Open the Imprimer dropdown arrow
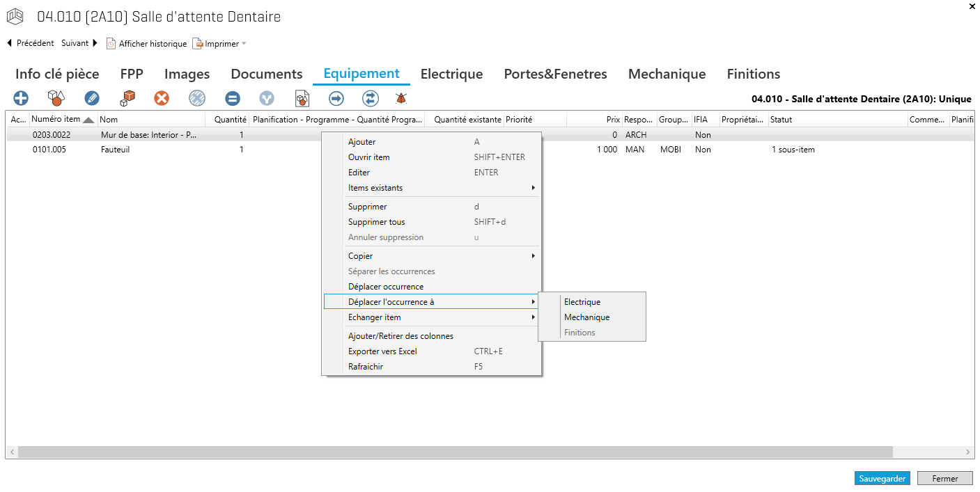980x492 pixels. click(244, 44)
